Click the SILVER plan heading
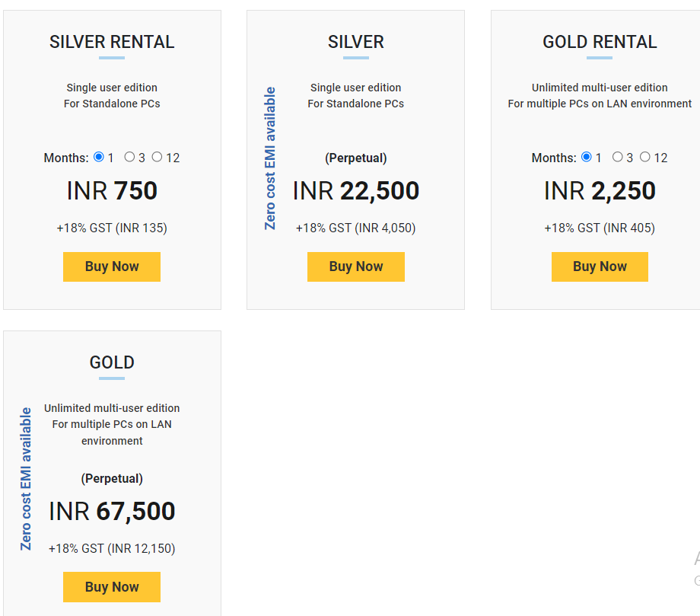This screenshot has width=700, height=616. (356, 42)
